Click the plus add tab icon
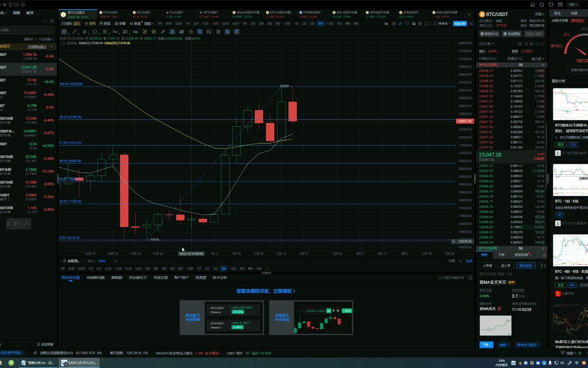The width and height of the screenshot is (588, 368). point(470,14)
